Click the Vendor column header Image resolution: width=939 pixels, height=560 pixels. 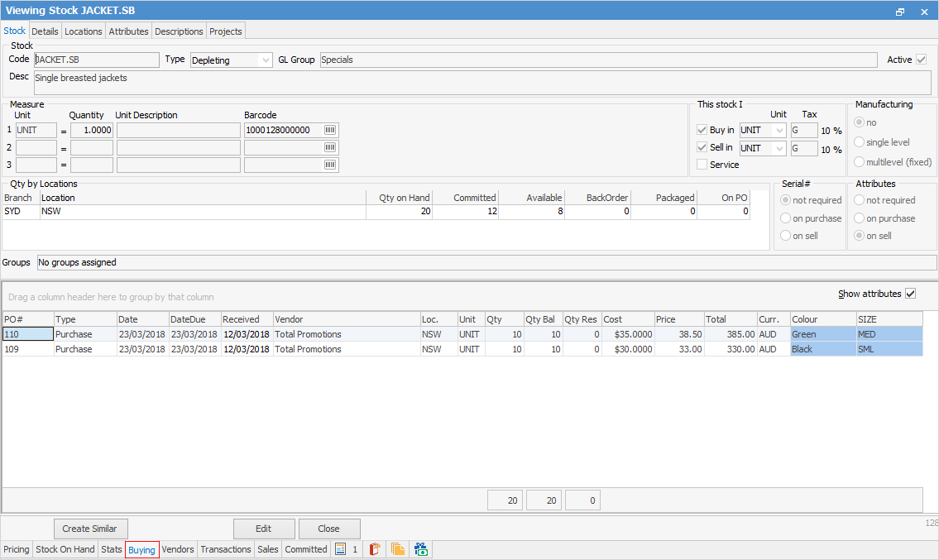coord(345,319)
